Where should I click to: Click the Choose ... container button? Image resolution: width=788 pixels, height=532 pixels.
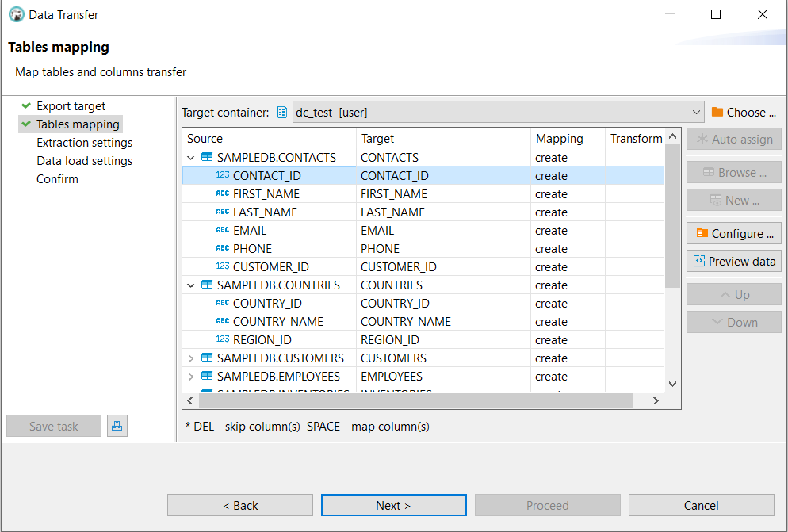point(744,112)
